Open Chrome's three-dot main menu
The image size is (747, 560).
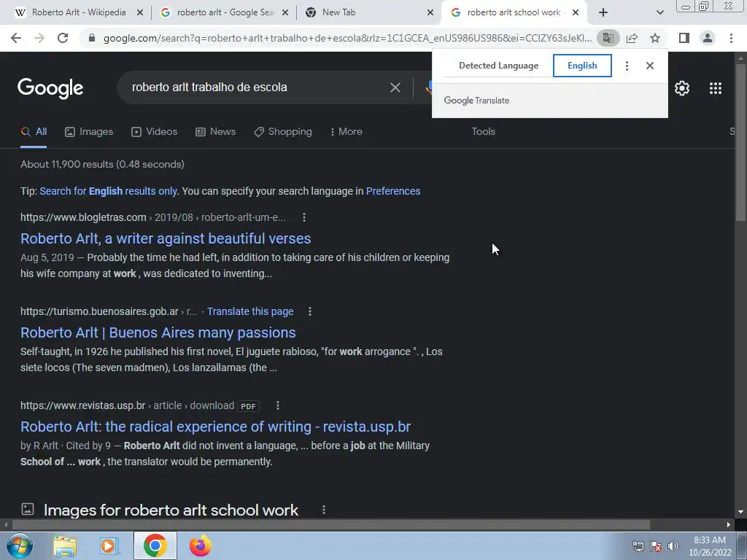click(x=731, y=38)
